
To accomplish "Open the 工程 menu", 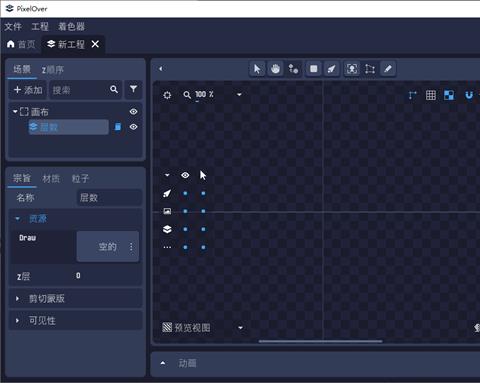I will (40, 27).
